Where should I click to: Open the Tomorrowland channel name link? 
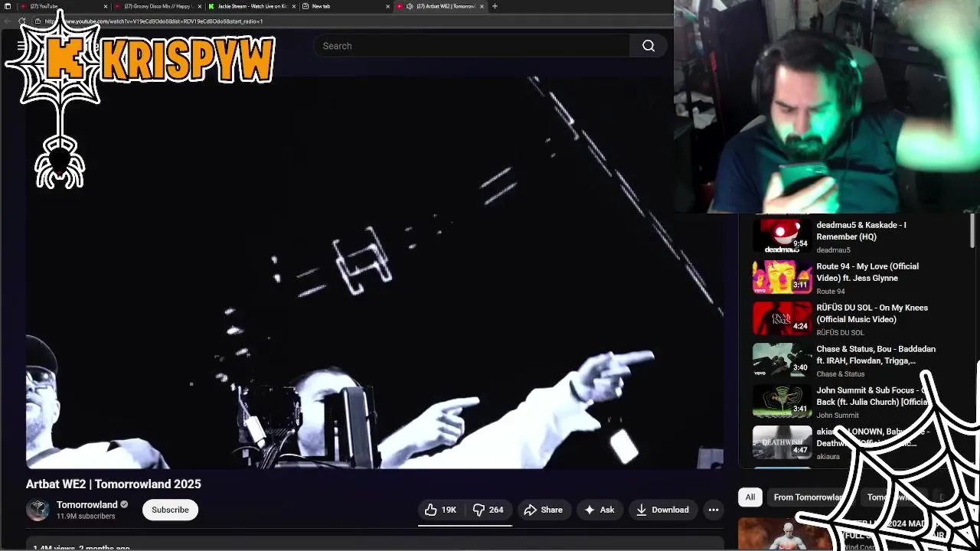87,504
